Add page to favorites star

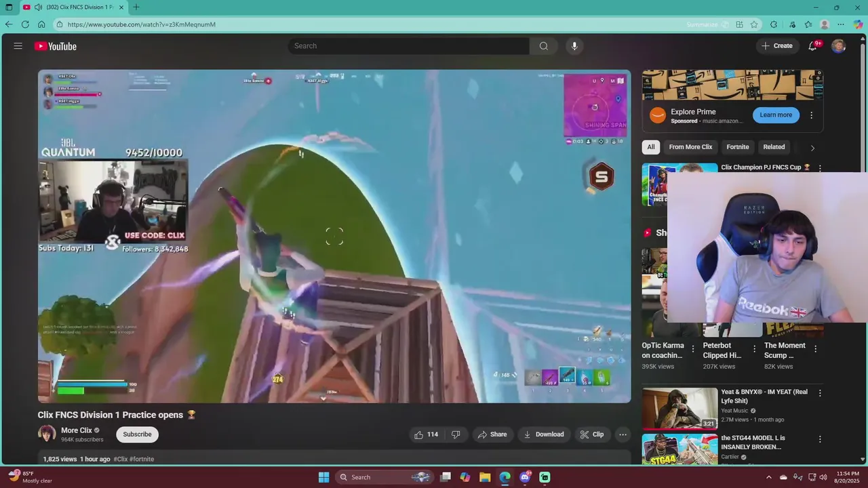pos(754,24)
